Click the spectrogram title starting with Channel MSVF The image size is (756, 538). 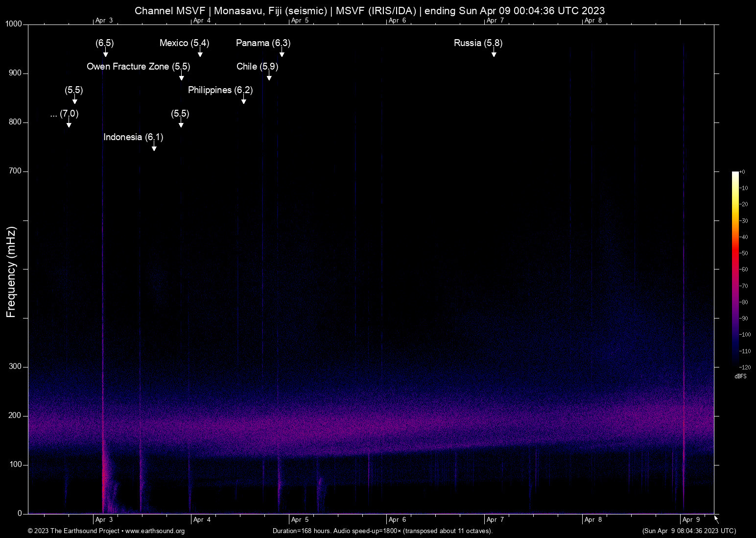coord(370,10)
